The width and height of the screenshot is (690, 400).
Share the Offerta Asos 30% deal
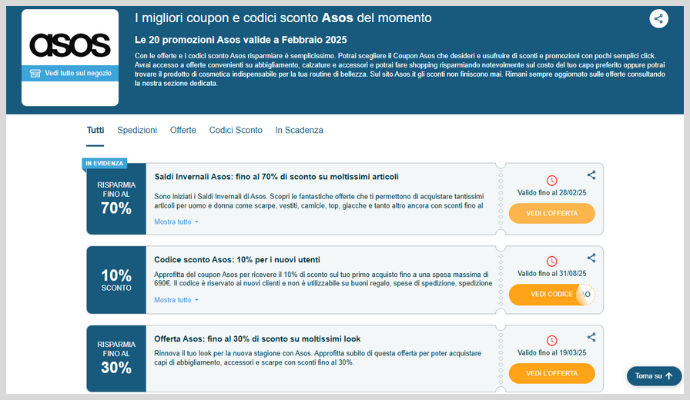591,337
